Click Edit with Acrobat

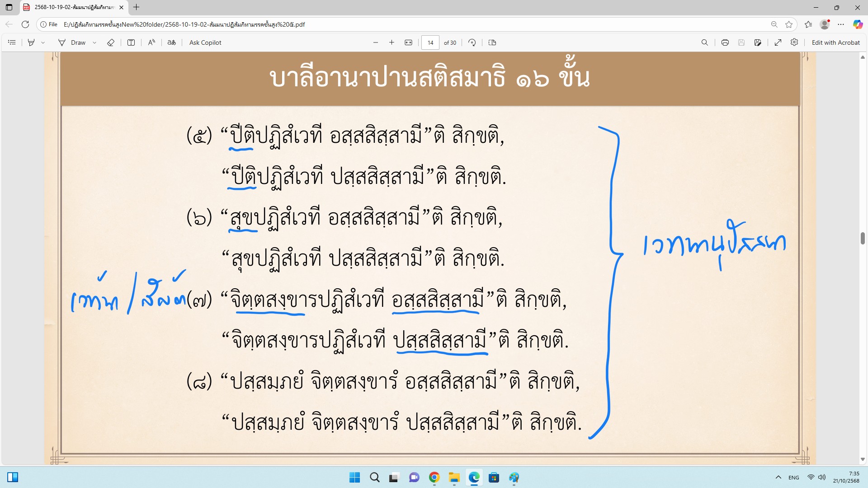point(835,42)
